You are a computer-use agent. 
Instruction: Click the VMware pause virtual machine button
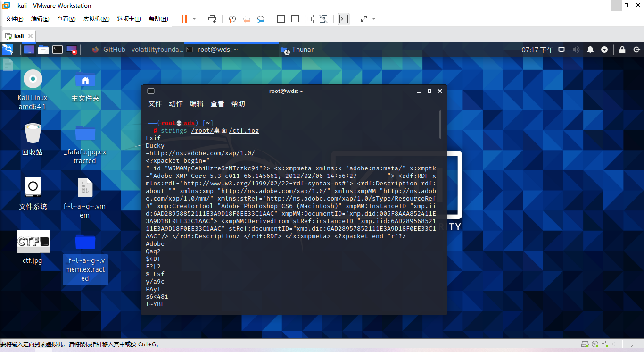184,19
